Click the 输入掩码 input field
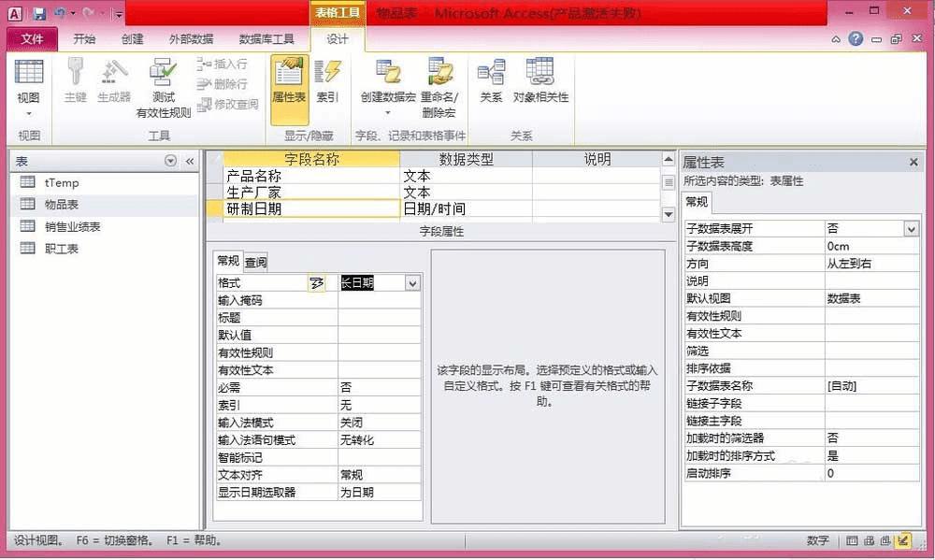Viewport: 935px width, 560px height. [x=380, y=301]
